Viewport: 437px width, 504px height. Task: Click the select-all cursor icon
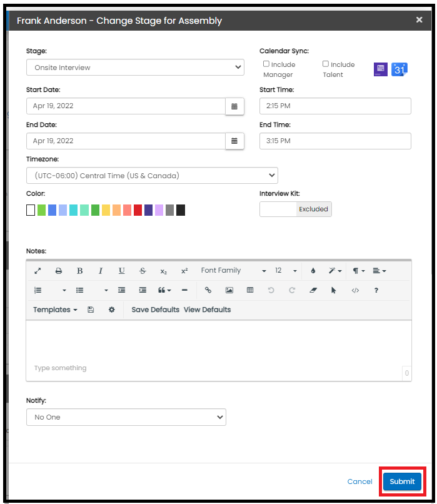(334, 290)
